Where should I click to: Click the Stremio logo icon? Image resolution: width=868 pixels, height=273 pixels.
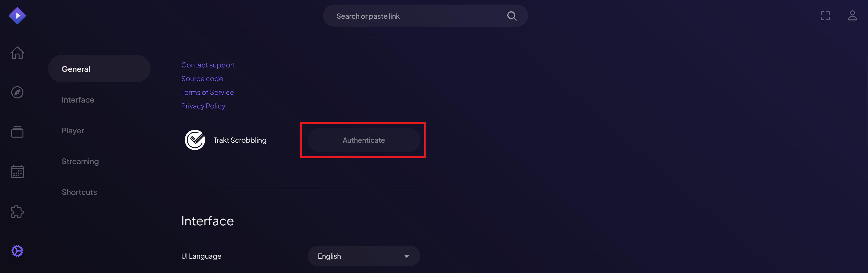point(17,16)
